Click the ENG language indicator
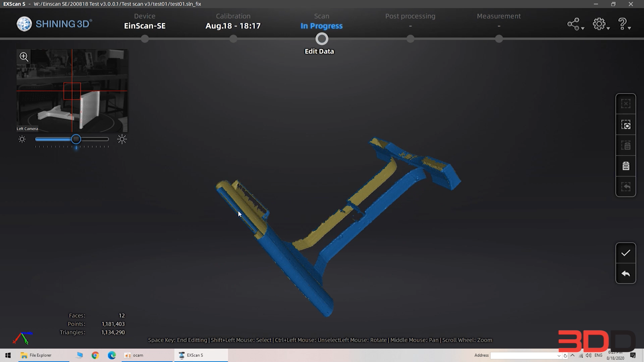 tap(598, 355)
